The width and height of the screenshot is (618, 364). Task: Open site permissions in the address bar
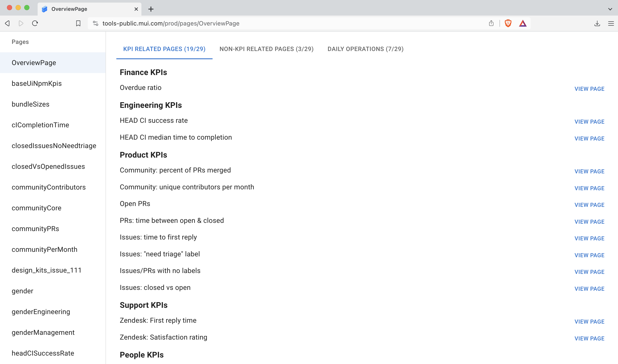(x=96, y=23)
